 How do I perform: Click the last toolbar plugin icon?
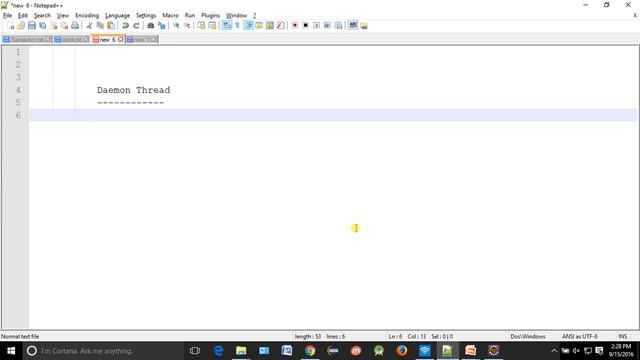click(x=364, y=26)
